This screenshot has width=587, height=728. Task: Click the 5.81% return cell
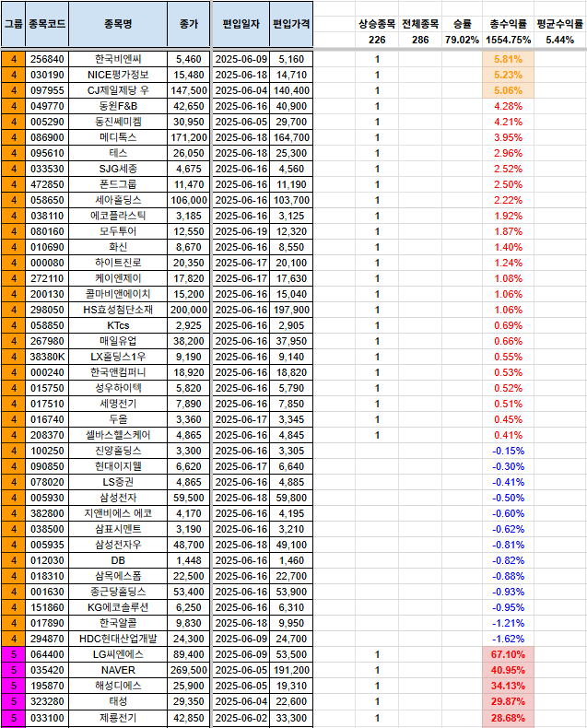[x=508, y=59]
